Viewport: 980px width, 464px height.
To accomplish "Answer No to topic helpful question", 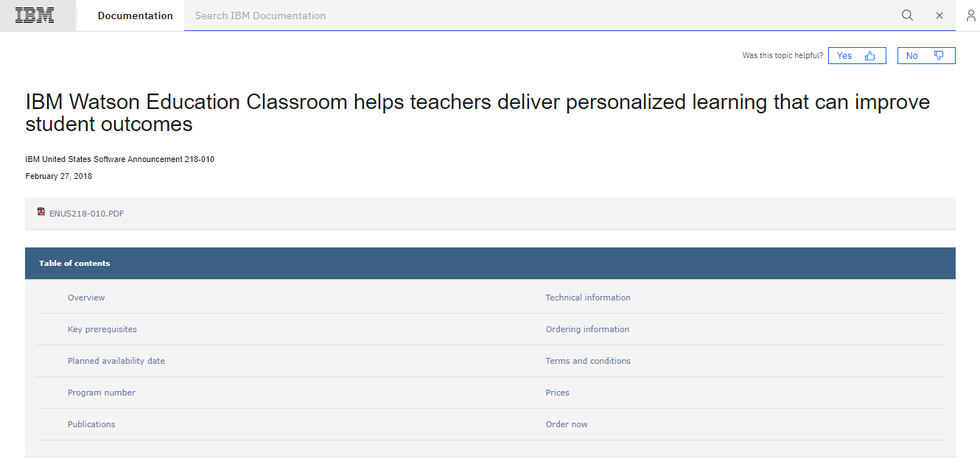I will click(912, 55).
